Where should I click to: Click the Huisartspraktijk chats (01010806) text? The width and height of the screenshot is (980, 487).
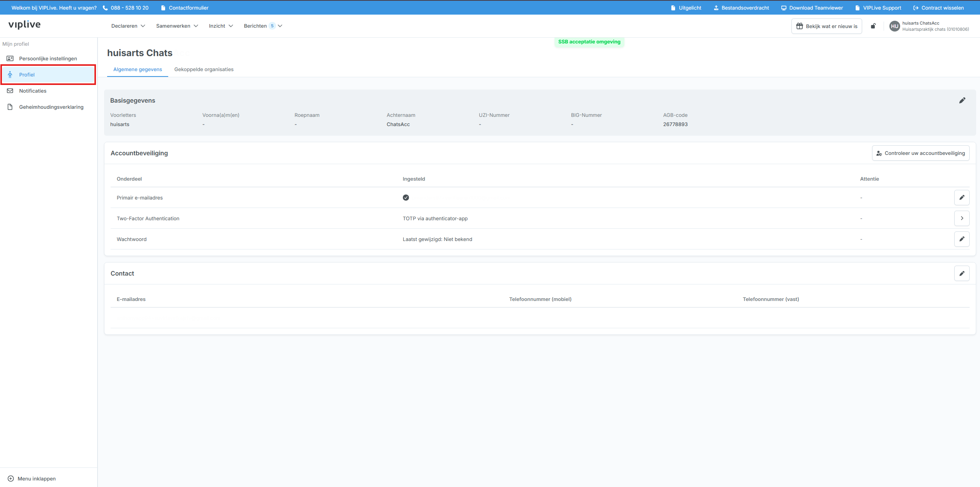pos(935,29)
